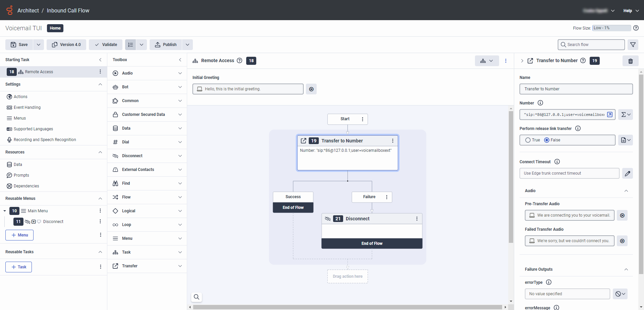Show info for Perform release link transfer

[x=578, y=128]
